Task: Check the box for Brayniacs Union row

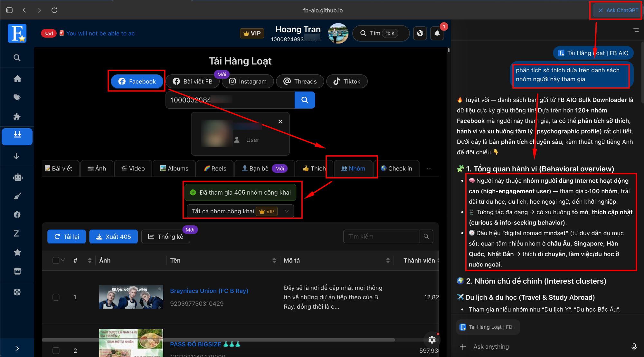Action: 56,297
